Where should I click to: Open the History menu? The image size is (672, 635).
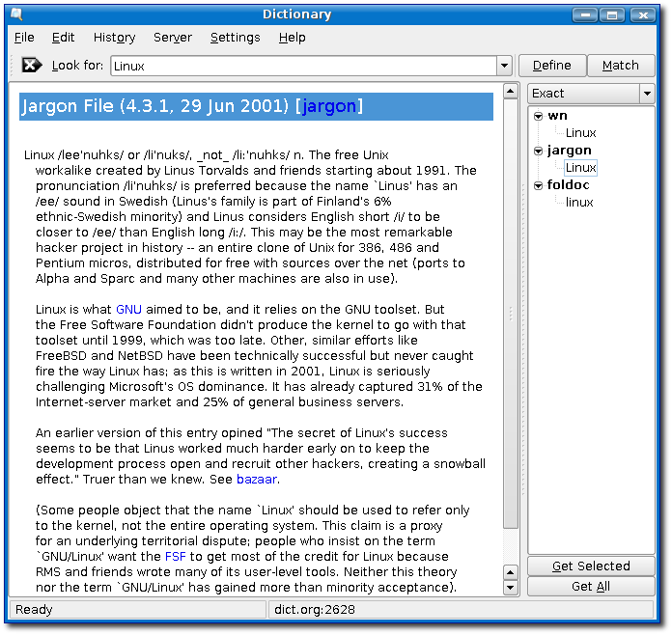(x=114, y=37)
